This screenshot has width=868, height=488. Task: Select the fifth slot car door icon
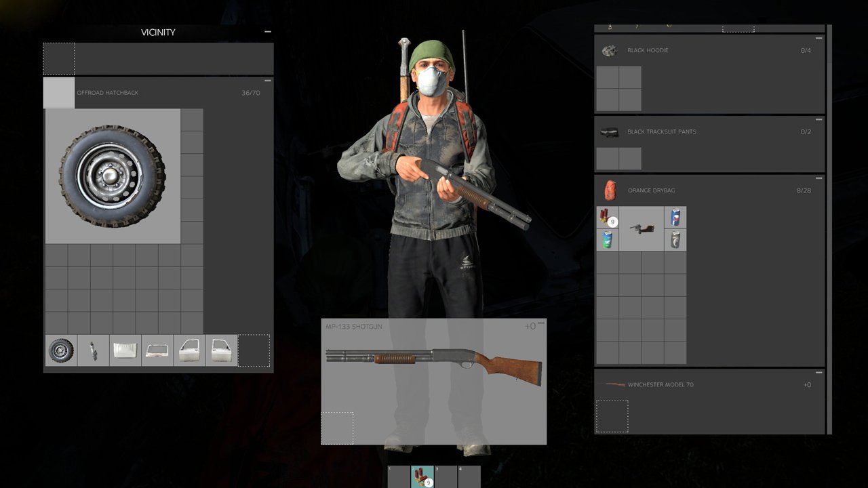[x=190, y=350]
